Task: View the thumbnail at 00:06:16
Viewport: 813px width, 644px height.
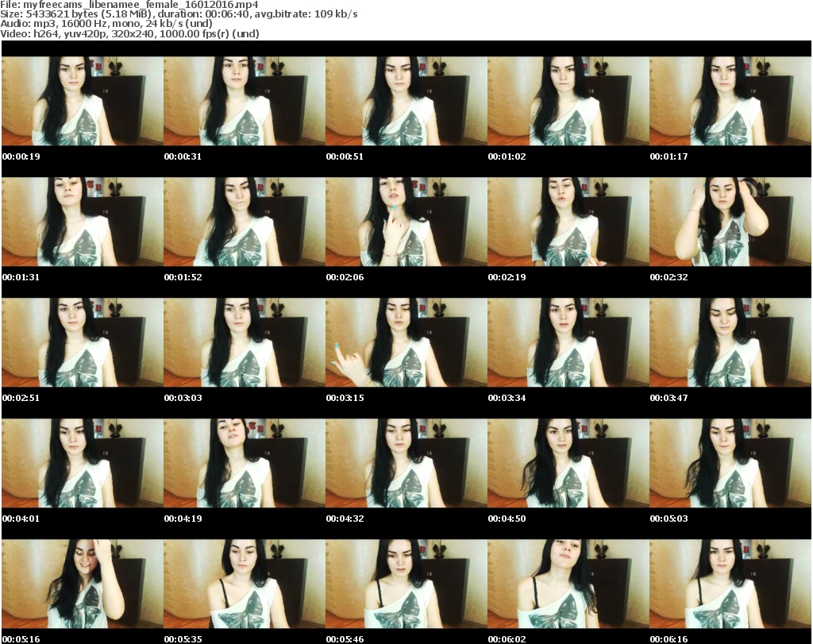Action: (730, 584)
